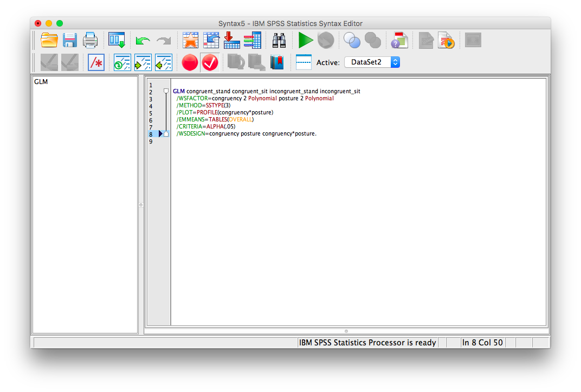Click the grayed Designate Window icon
581x392 pixels.
pos(473,40)
